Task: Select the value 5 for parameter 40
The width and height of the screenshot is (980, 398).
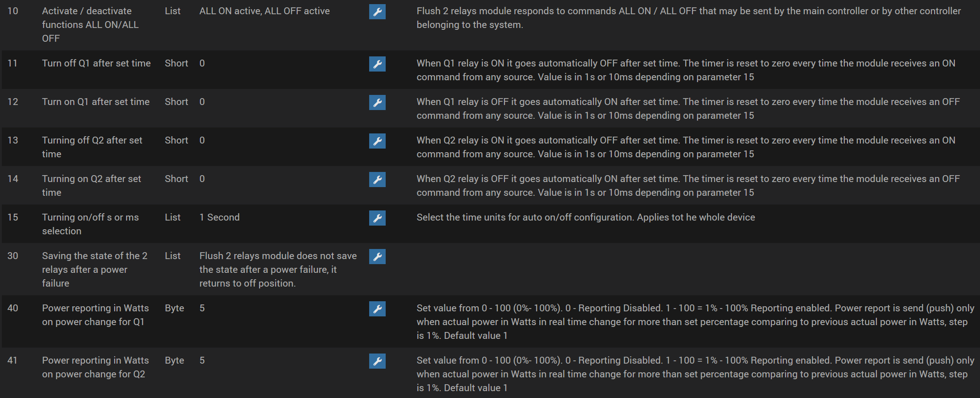Action: [x=202, y=308]
